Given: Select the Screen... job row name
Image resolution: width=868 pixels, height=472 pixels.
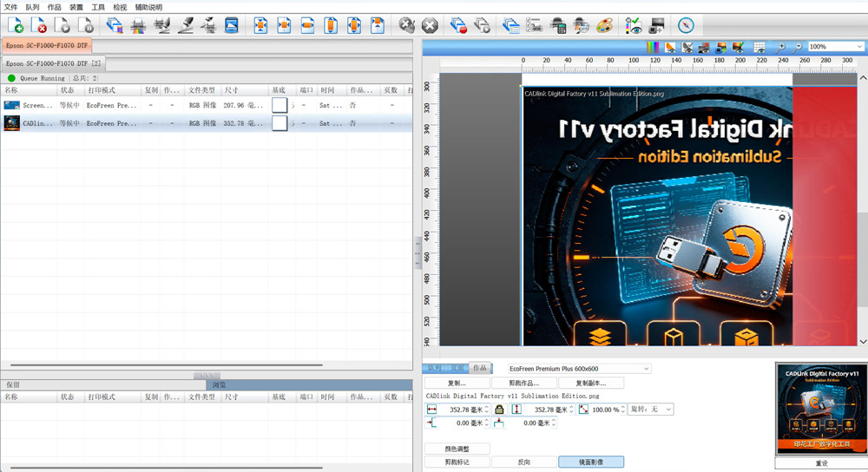Looking at the screenshot, I should 37,105.
